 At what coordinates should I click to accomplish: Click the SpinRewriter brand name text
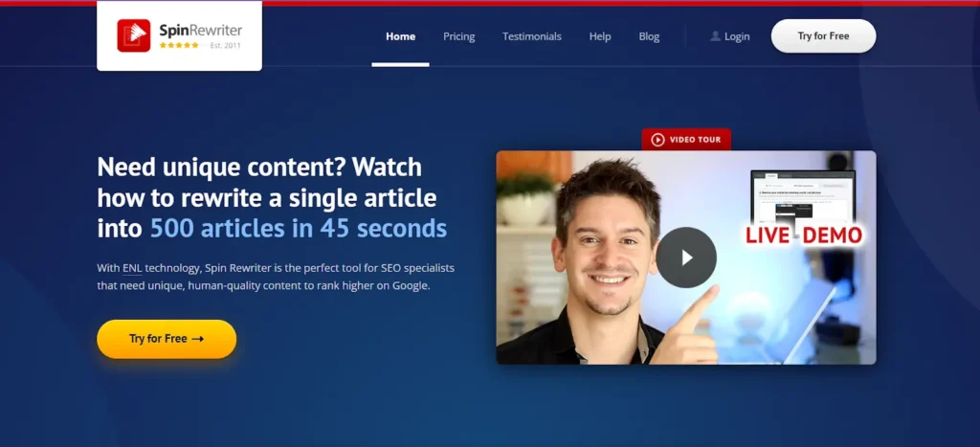pyautogui.click(x=201, y=31)
